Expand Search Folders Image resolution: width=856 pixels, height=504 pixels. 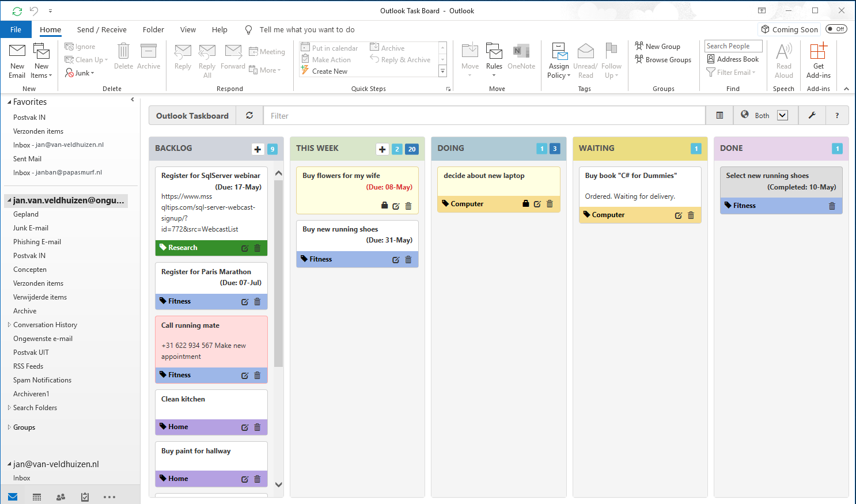pyautogui.click(x=9, y=408)
